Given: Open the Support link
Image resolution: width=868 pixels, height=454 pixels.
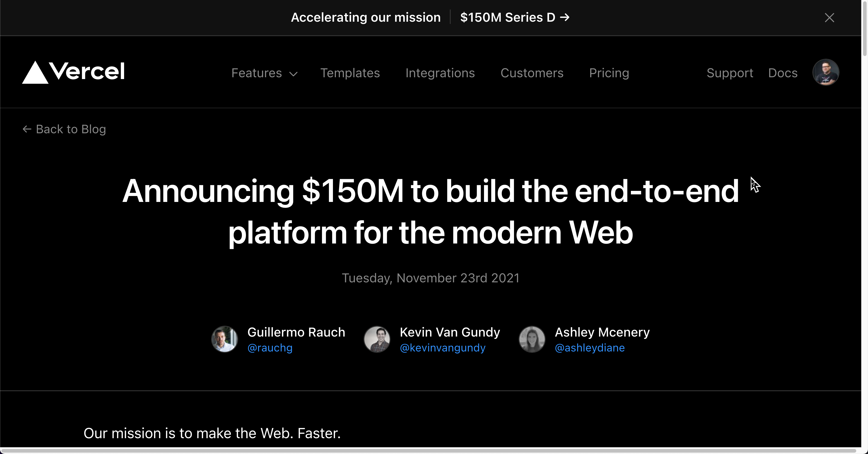Looking at the screenshot, I should pos(730,73).
